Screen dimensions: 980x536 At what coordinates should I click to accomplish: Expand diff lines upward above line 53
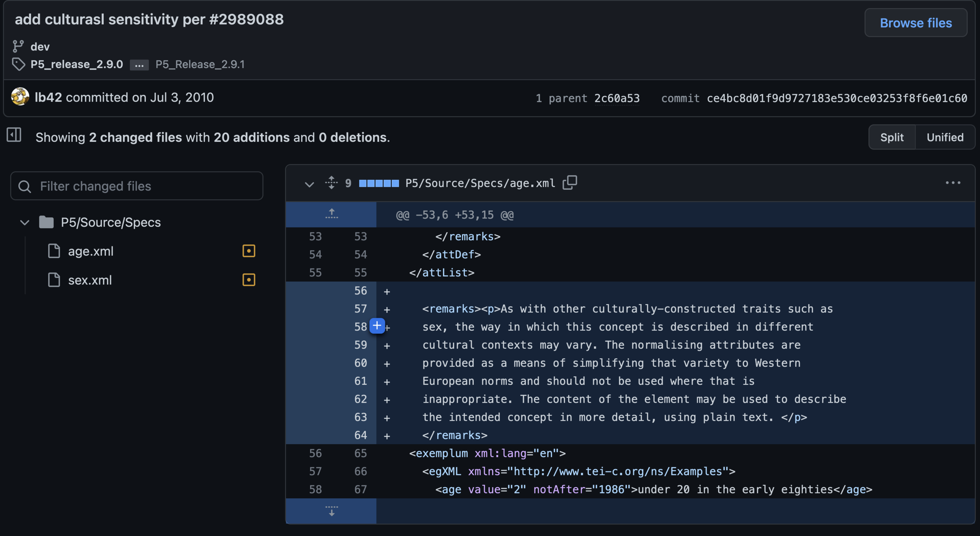pyautogui.click(x=331, y=214)
